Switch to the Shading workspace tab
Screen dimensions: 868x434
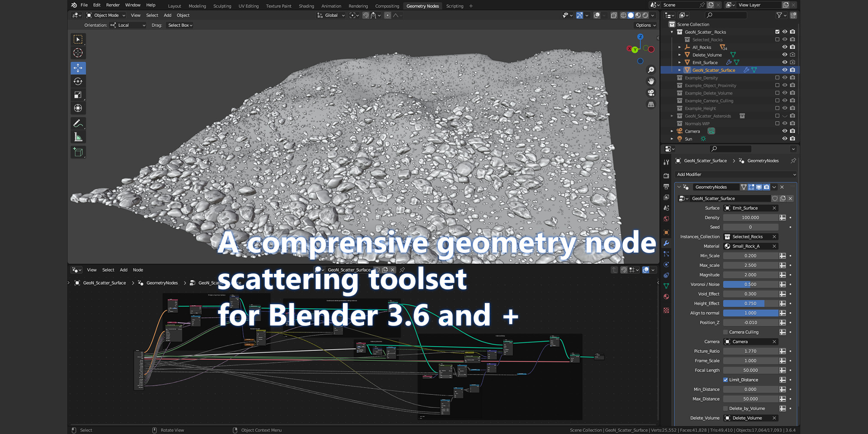pos(306,6)
